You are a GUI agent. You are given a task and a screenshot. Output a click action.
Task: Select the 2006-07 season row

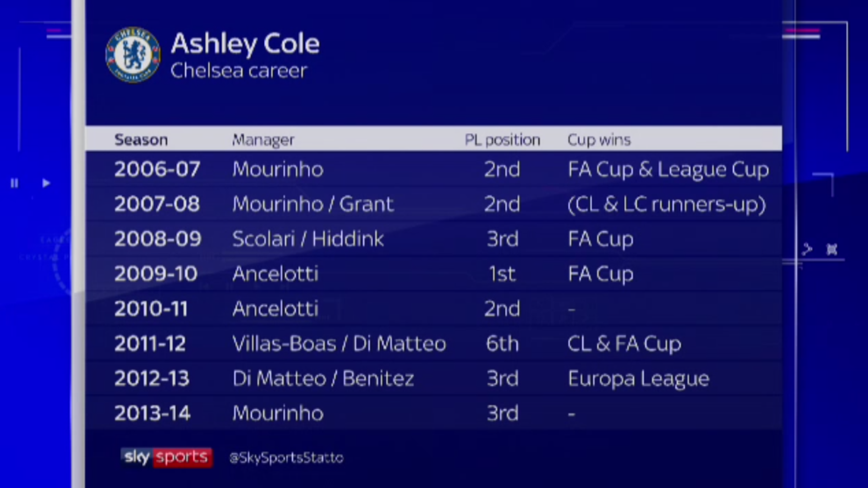coord(434,169)
